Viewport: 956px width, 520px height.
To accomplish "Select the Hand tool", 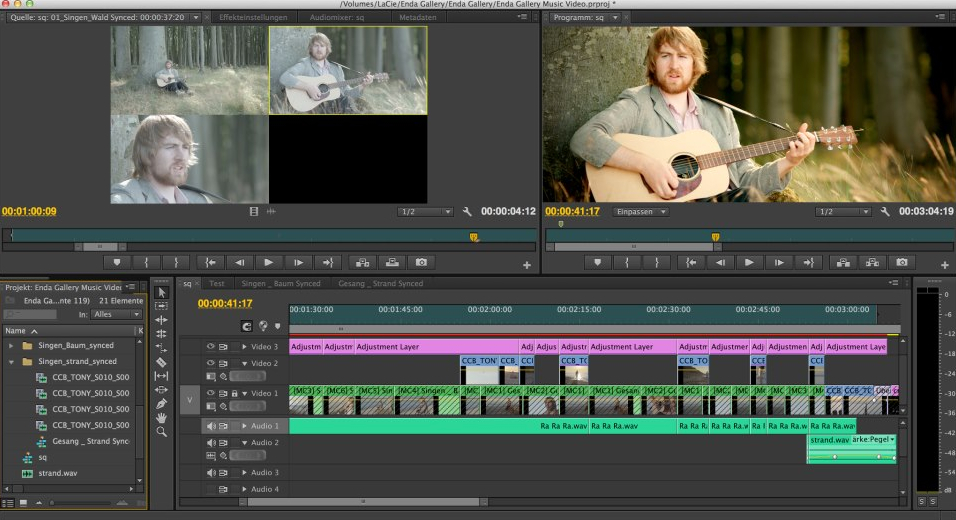I will tap(161, 417).
